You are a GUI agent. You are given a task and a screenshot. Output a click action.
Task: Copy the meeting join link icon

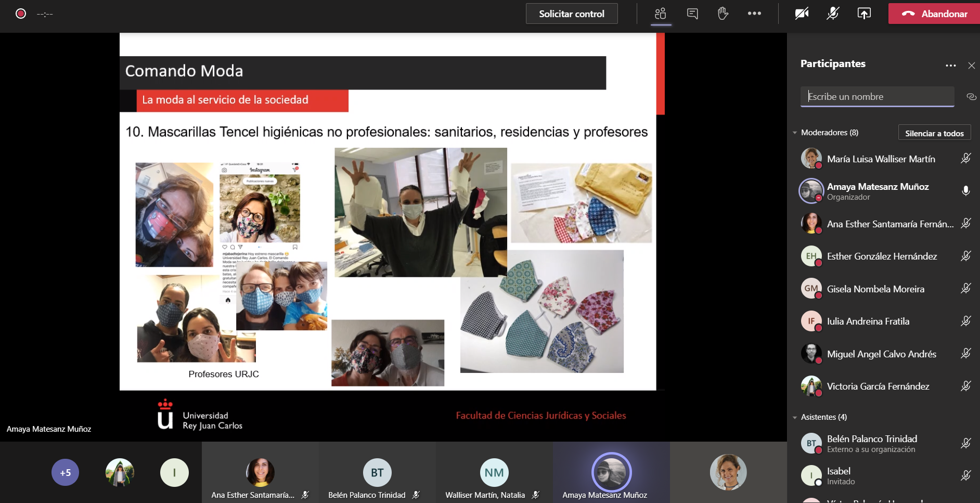971,97
